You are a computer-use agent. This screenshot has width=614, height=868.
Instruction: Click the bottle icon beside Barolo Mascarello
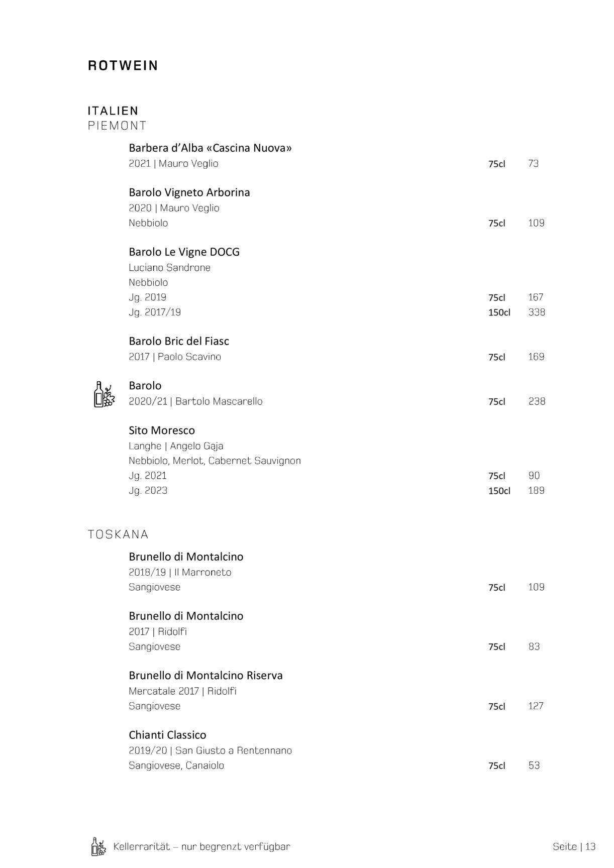pos(104,394)
